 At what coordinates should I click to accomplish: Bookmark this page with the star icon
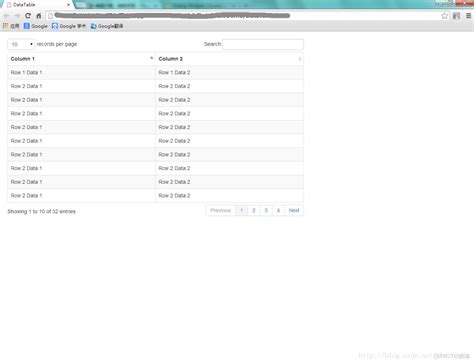444,16
